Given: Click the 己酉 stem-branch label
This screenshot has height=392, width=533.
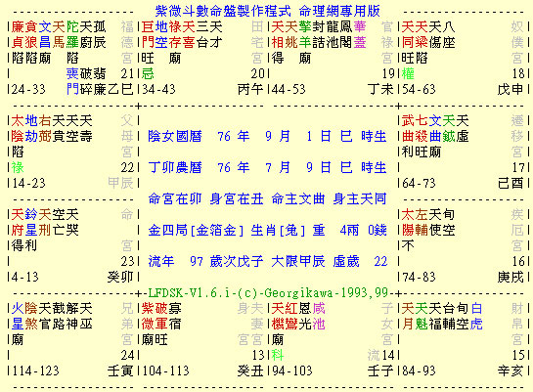Looking at the screenshot, I should (511, 183).
